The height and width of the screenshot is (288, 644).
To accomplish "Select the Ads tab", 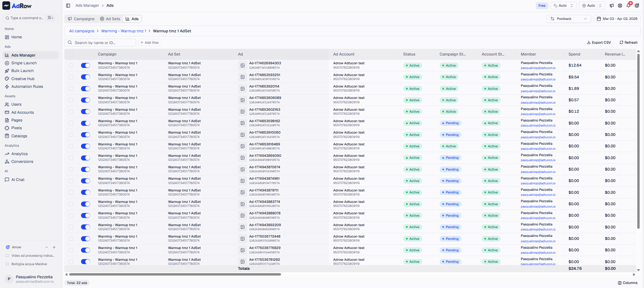I will point(132,19).
